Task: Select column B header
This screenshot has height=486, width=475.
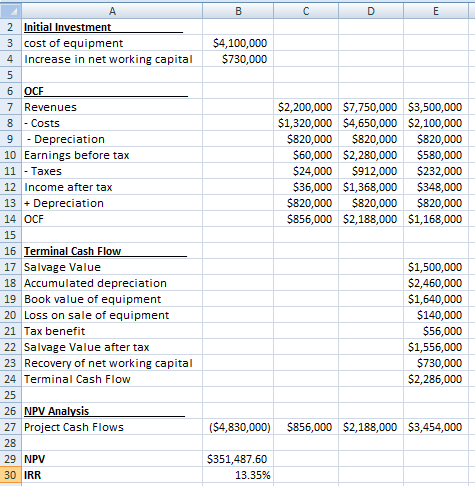Action: (x=238, y=11)
